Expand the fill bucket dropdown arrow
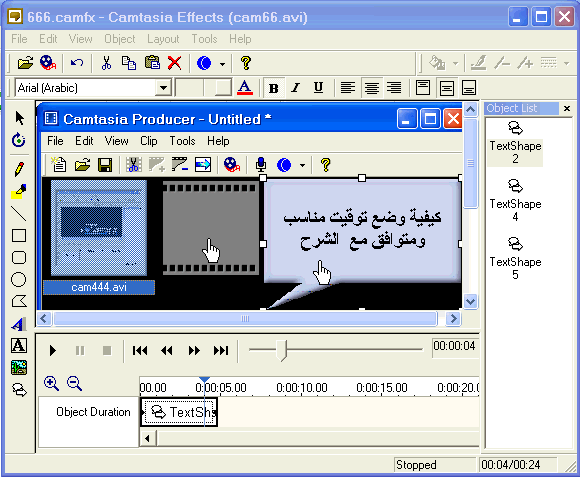This screenshot has height=480, width=580. click(x=455, y=64)
